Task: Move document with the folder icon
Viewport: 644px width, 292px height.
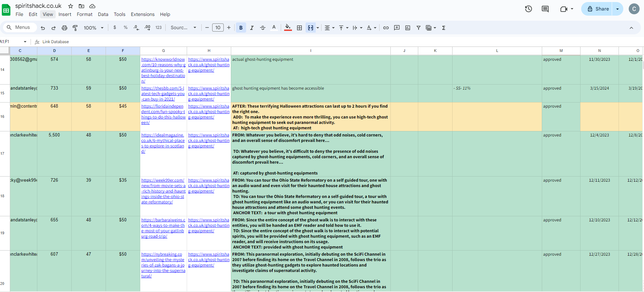Action: tap(81, 6)
